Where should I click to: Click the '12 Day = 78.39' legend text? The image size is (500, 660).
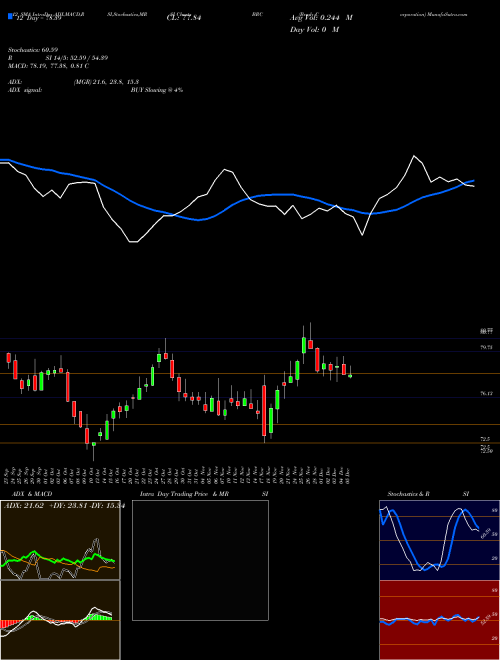click(37, 18)
